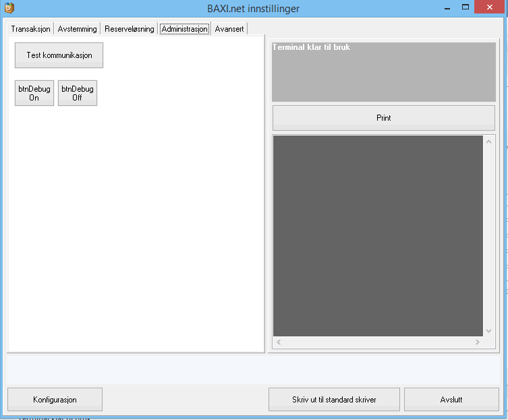Click the receipt scroll up arrow
508x420 pixels.
489,142
